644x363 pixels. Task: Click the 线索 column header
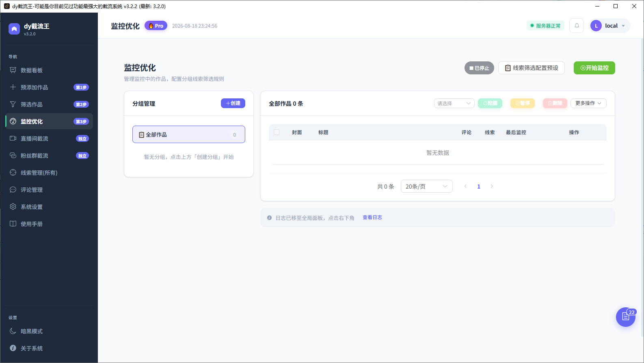point(490,133)
